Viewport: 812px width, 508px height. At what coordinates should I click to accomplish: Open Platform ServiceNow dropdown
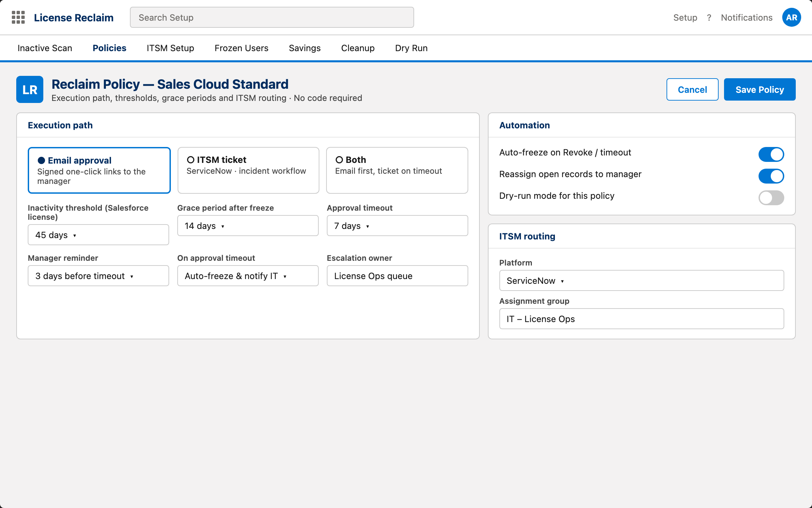coord(641,280)
